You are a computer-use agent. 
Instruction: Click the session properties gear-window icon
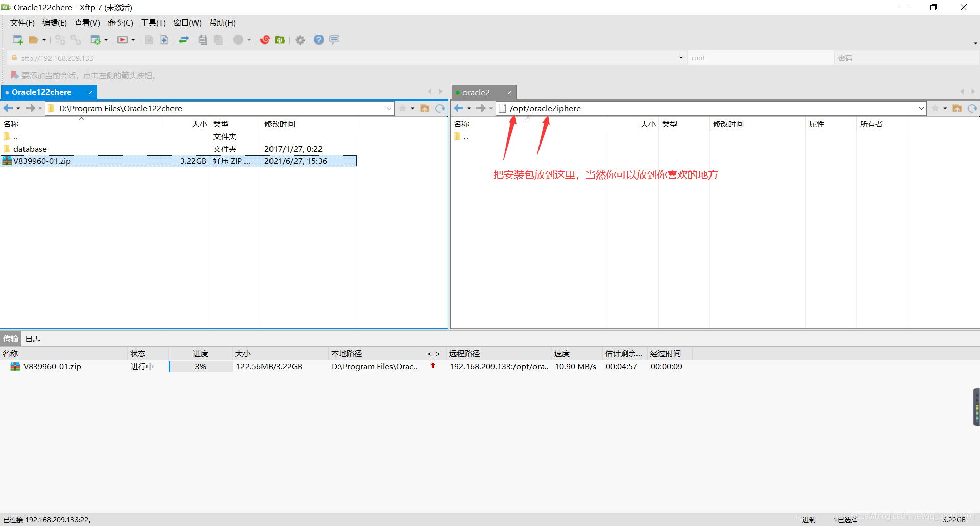(x=95, y=40)
